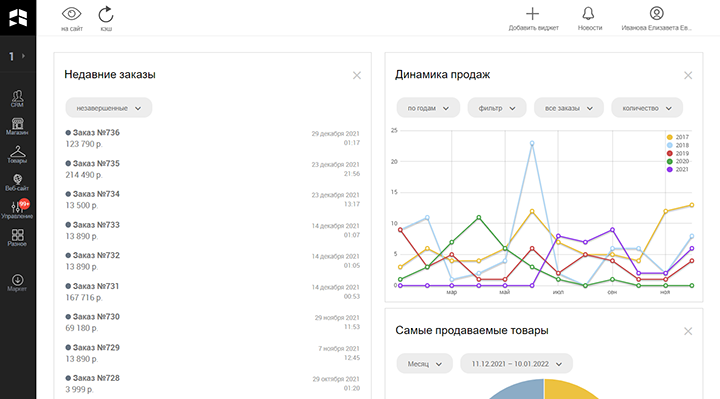The width and height of the screenshot is (720, 399).
Task: Toggle the 2017 series in the chart legend
Action: point(678,137)
